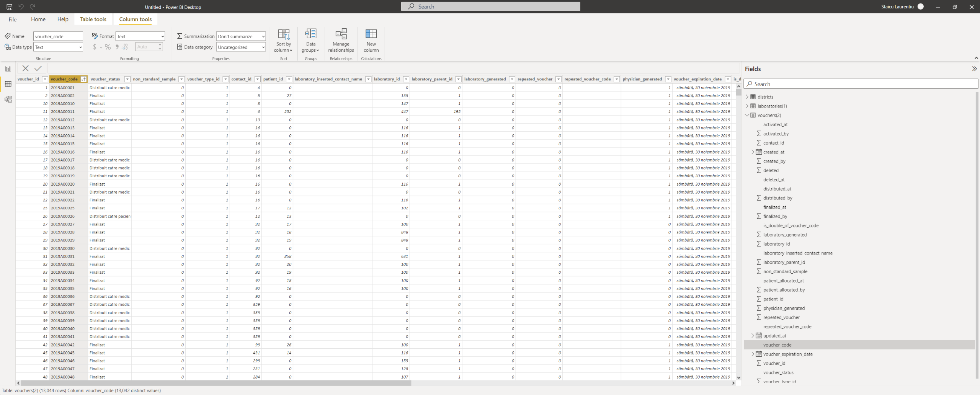980x395 pixels.
Task: Collapse vouchers(2) table in Fields
Action: 747,115
